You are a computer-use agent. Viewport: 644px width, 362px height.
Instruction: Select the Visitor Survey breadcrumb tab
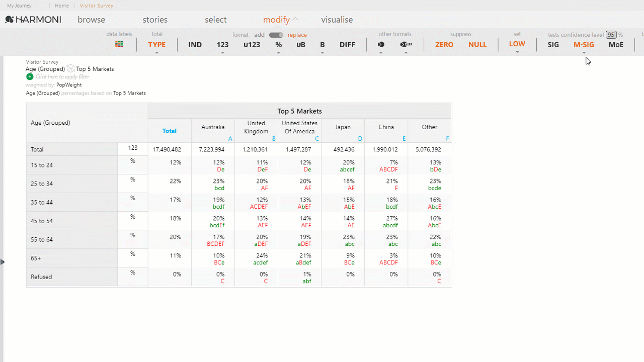click(x=97, y=6)
